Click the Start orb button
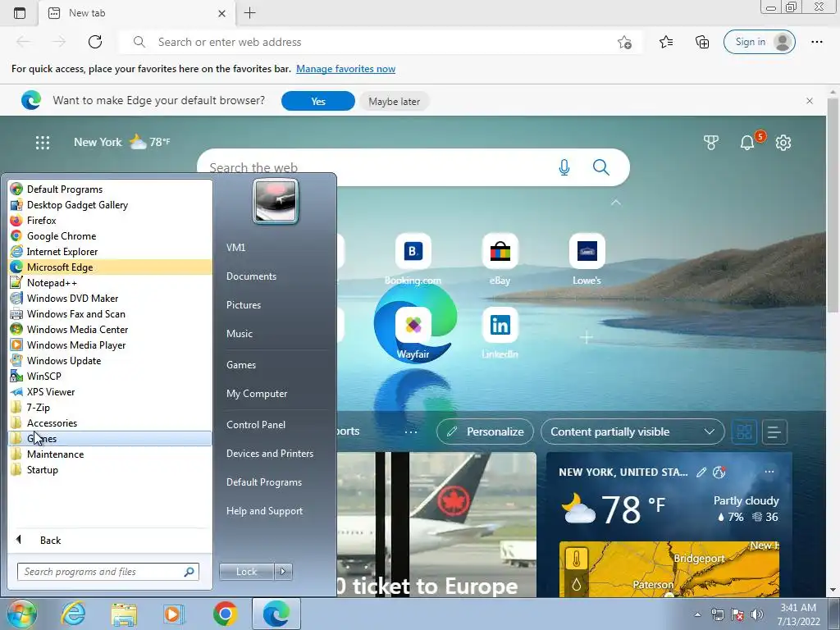Viewport: 840px width, 630px height. tap(21, 614)
